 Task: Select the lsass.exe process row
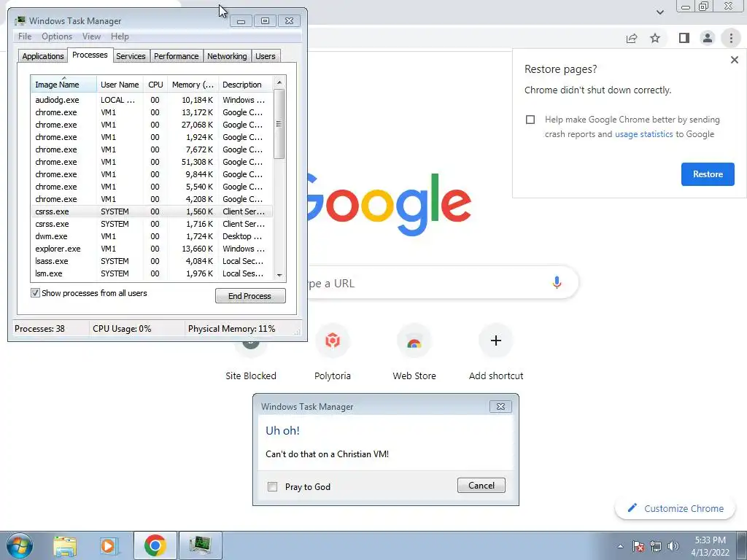[152, 261]
